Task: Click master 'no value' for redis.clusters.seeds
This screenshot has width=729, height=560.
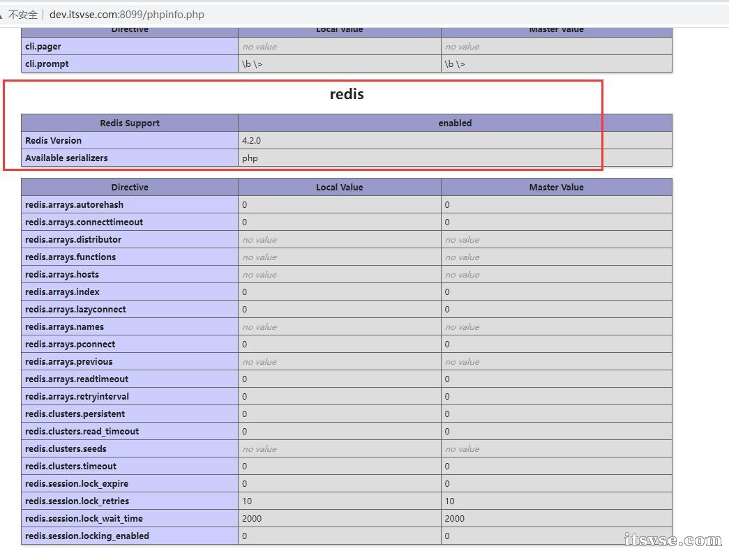Action: coord(462,449)
